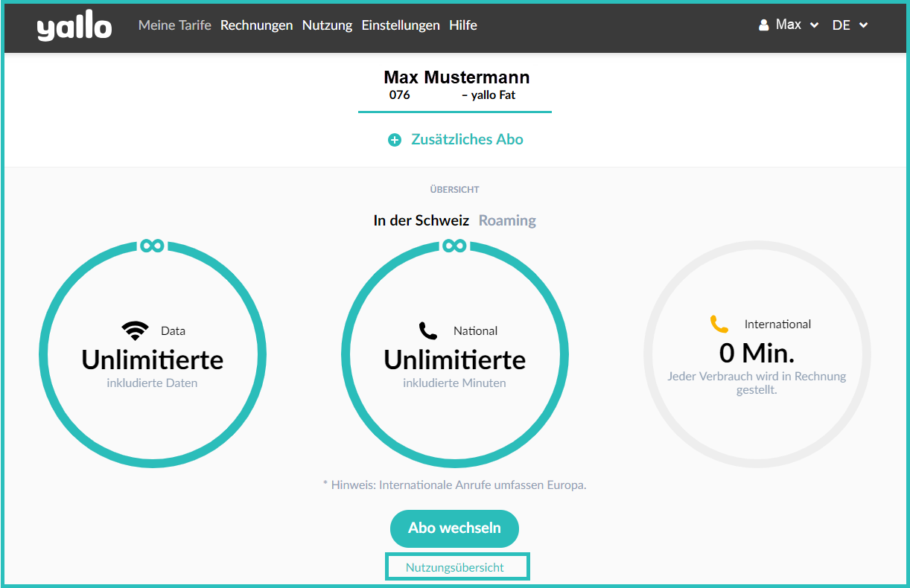This screenshot has height=588, width=910.
Task: Toggle the Meine Tarife section
Action: [174, 25]
